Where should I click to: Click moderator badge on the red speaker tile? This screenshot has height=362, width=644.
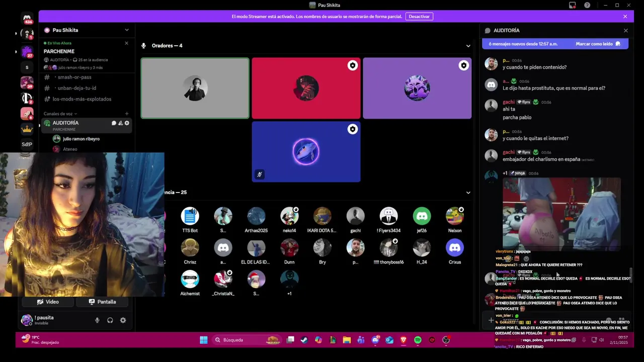(353, 65)
